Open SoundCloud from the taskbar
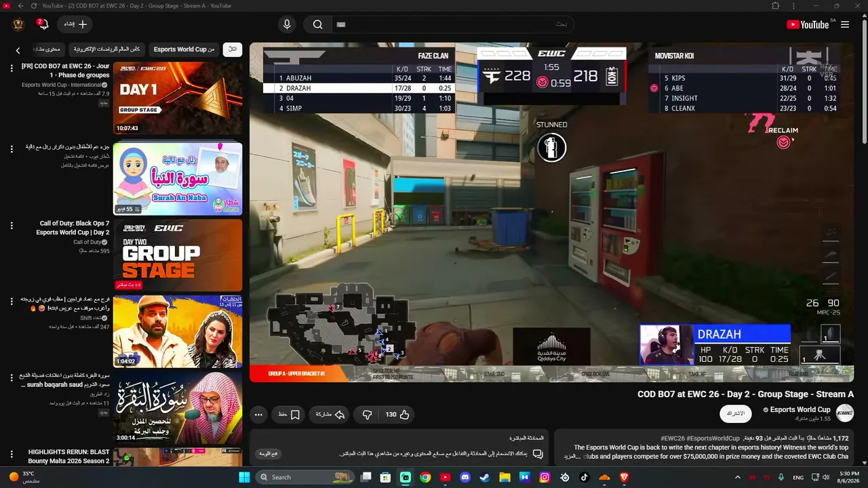Screen dimensions: 868x488 pyautogui.click(x=604, y=477)
